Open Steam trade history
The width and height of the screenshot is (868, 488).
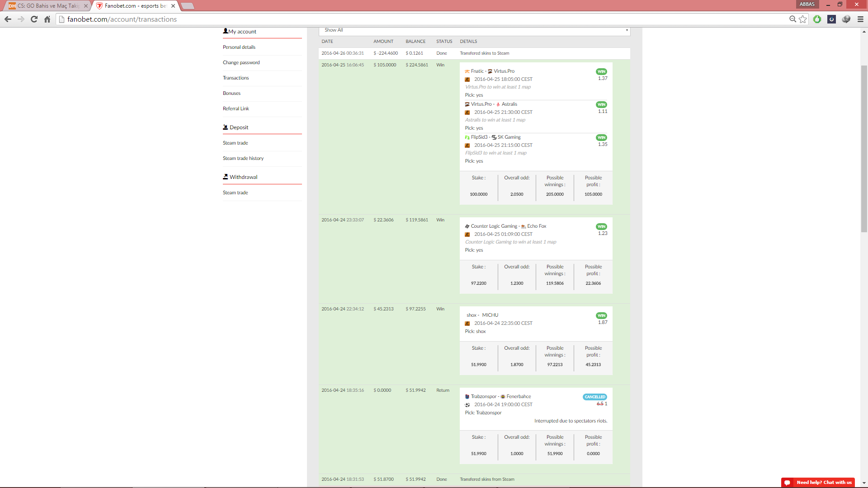(243, 158)
